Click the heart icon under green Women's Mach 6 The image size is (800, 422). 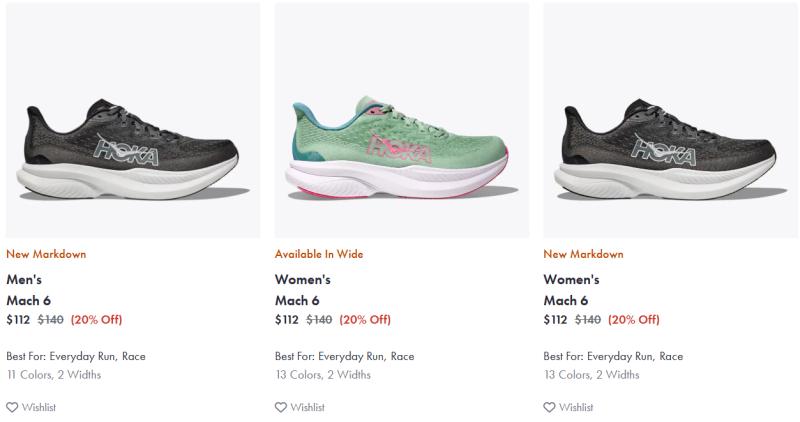[x=281, y=407]
